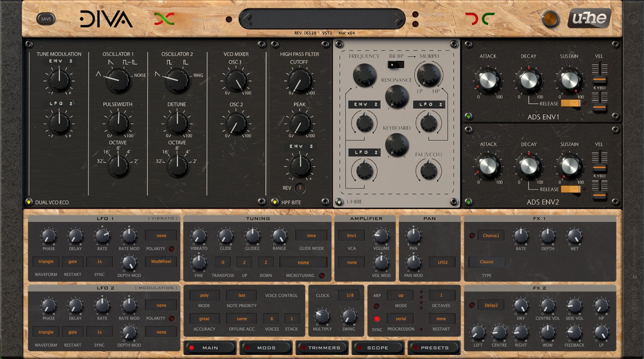Open the Microtuning none selector

303,262
